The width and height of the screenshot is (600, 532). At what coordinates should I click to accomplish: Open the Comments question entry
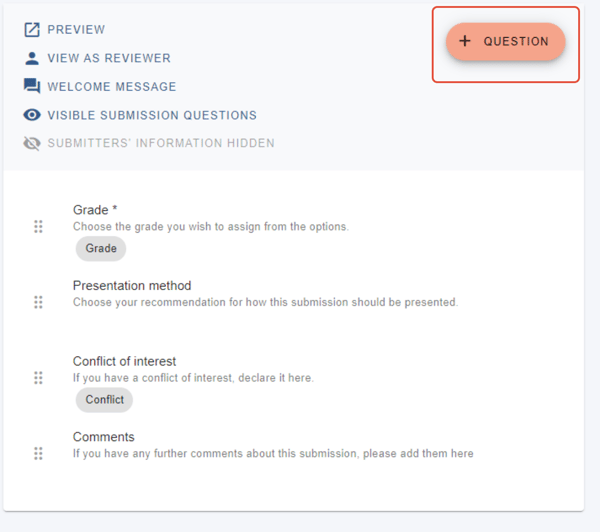(x=104, y=437)
